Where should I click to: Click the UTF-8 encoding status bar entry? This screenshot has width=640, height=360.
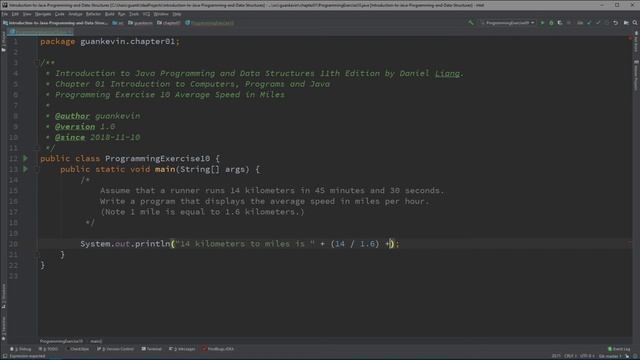(587, 356)
